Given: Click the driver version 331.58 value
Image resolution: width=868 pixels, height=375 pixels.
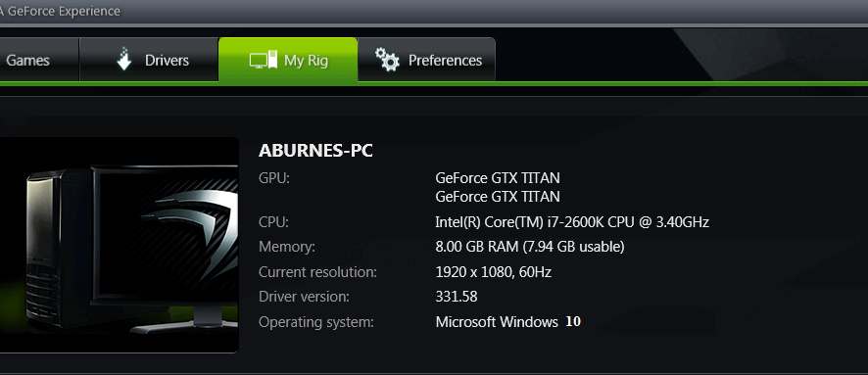Looking at the screenshot, I should coord(457,297).
